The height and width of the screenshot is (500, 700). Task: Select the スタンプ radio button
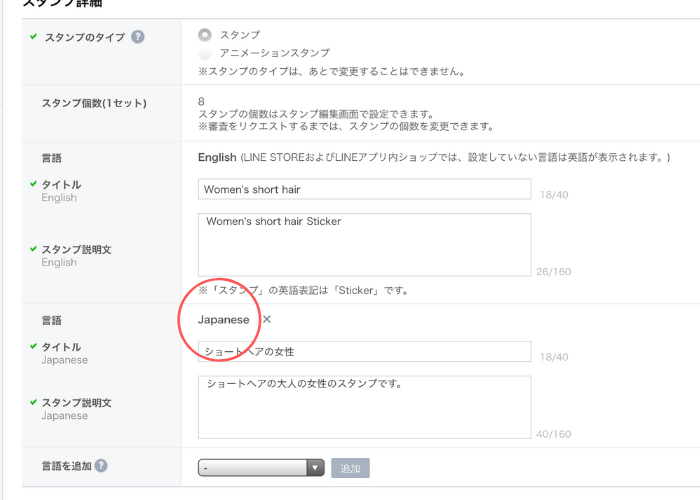click(x=205, y=34)
